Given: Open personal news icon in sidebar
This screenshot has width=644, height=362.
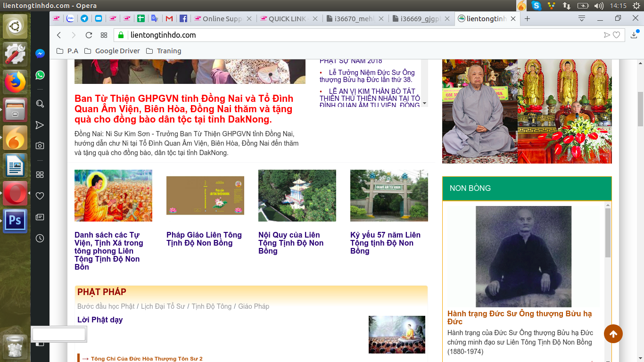Looking at the screenshot, I should (x=40, y=217).
